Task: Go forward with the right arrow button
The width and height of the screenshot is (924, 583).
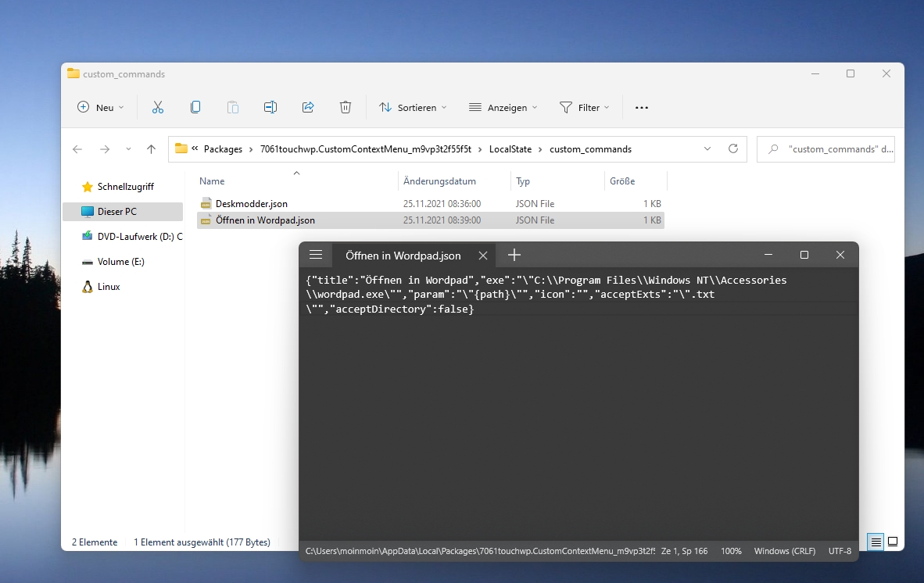Action: point(105,149)
